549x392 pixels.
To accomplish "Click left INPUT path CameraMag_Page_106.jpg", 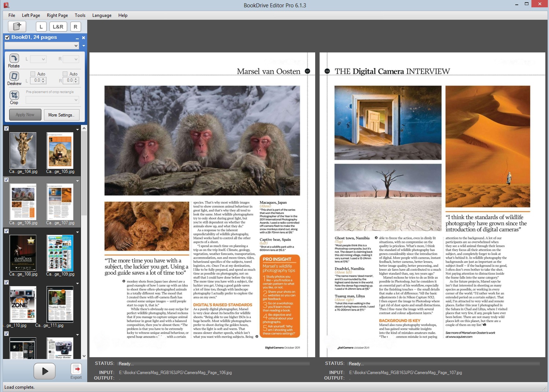I will tap(175, 373).
